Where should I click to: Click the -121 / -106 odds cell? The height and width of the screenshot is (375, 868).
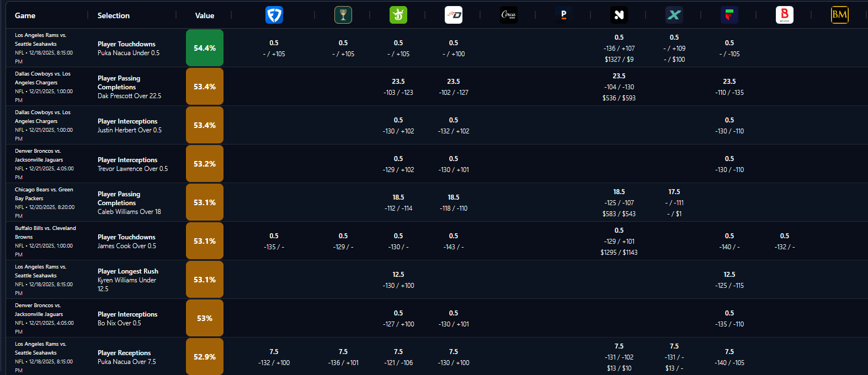coord(398,363)
